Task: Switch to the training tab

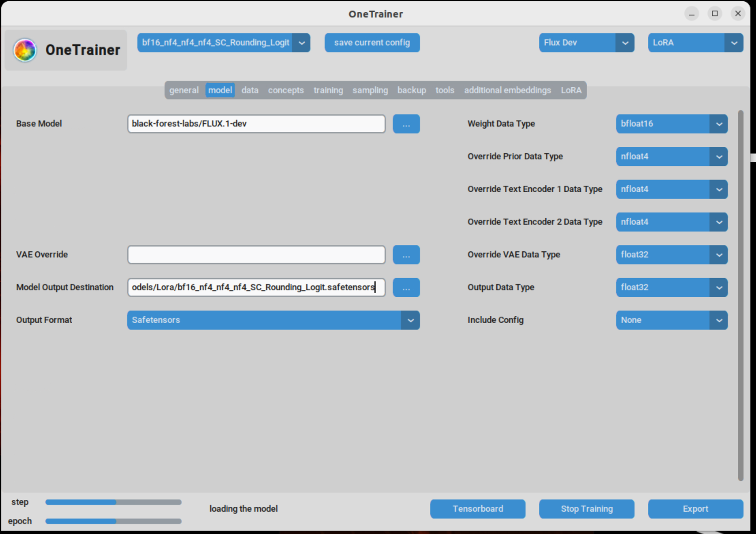Action: 328,90
